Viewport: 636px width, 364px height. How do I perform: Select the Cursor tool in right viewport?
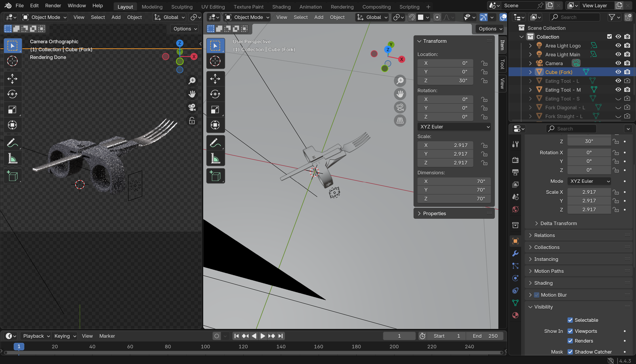[x=215, y=61]
